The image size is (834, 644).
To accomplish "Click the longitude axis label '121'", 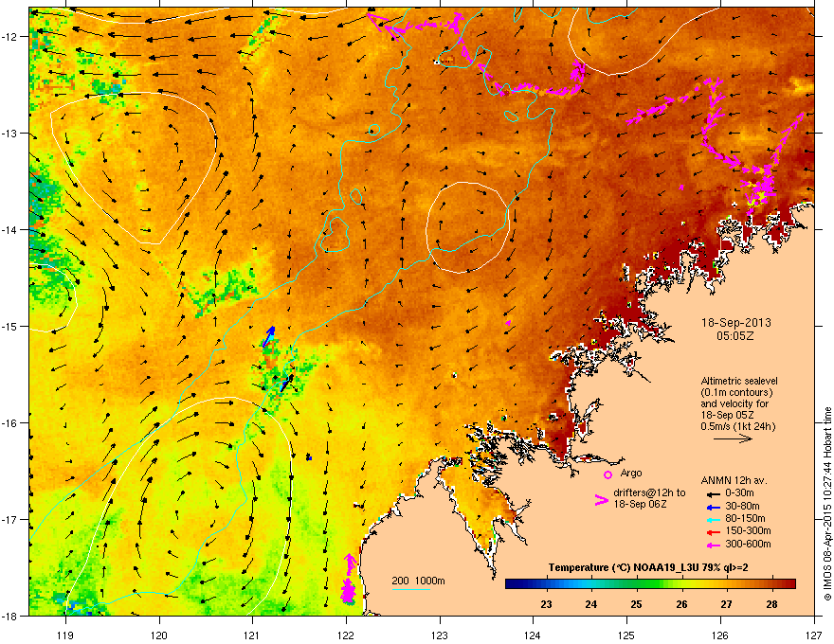I will pyautogui.click(x=252, y=635).
